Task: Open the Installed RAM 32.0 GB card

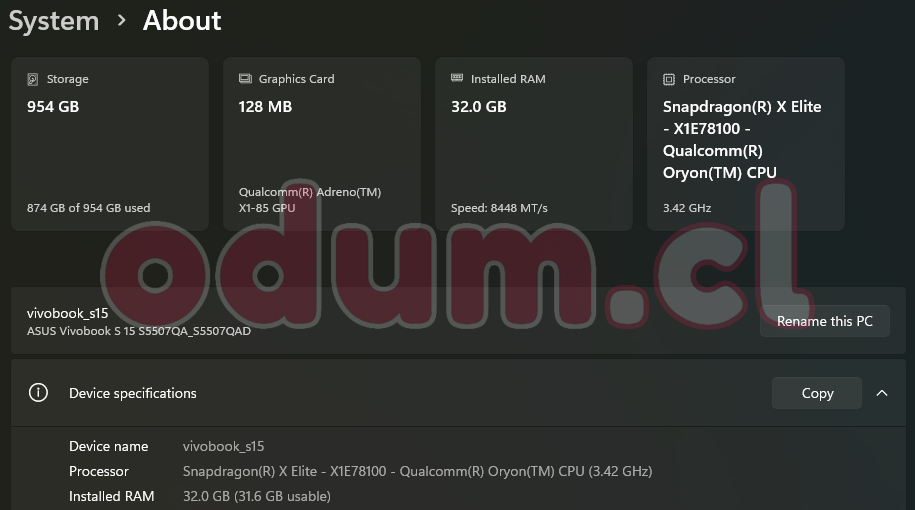Action: click(x=534, y=144)
